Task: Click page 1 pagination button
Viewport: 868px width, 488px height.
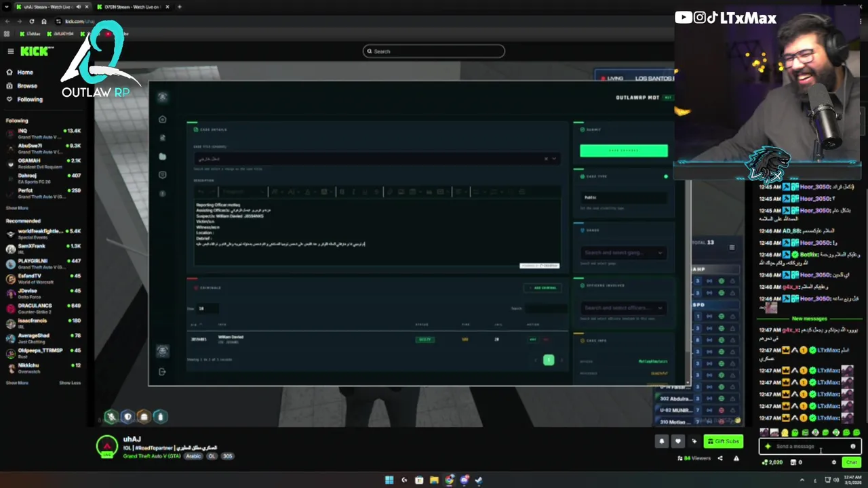Action: coord(548,360)
